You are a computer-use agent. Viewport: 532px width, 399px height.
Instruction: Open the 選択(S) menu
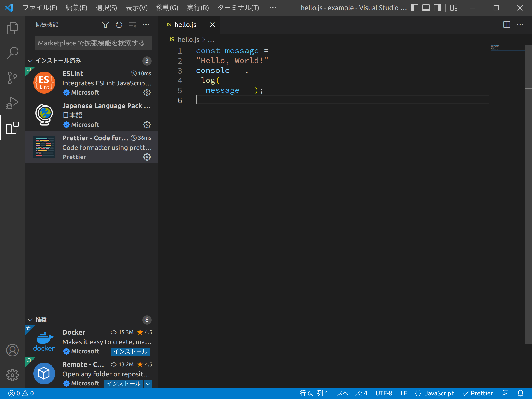click(106, 8)
